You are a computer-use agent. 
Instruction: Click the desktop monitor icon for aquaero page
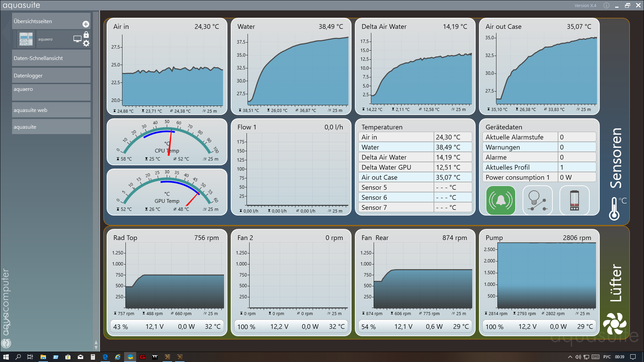[x=77, y=39]
